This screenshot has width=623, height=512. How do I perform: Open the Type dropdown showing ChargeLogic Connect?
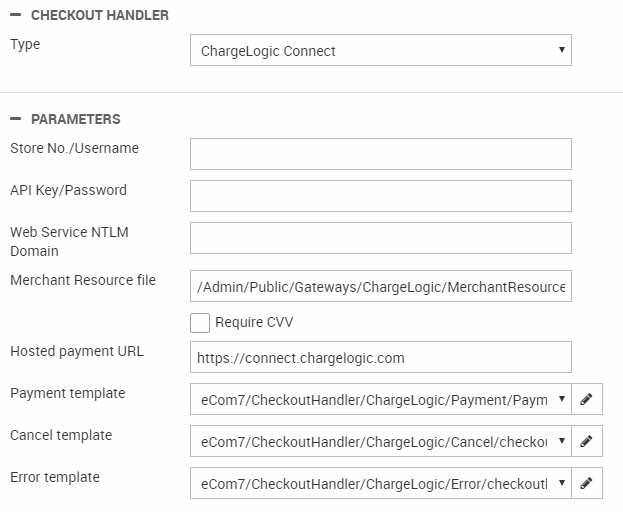click(x=380, y=50)
